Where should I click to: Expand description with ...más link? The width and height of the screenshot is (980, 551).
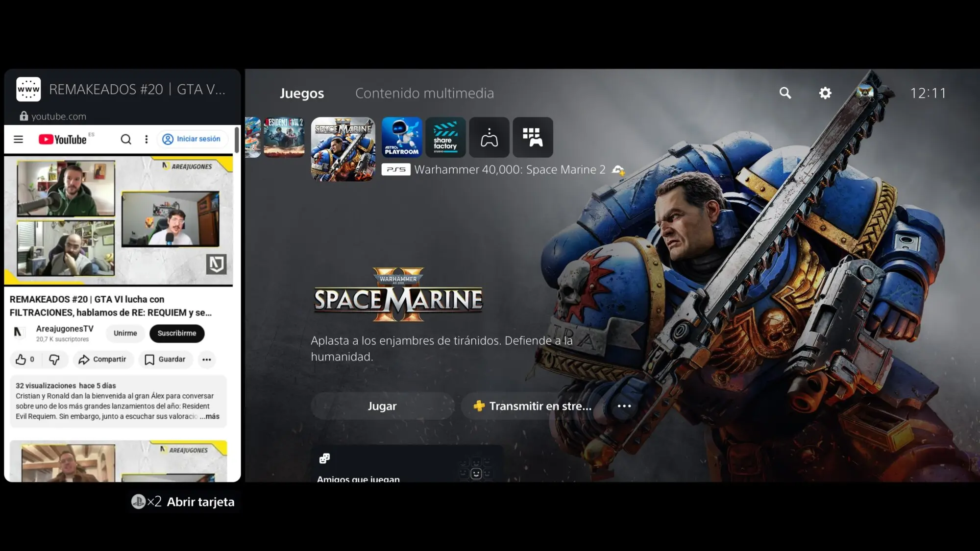point(210,416)
